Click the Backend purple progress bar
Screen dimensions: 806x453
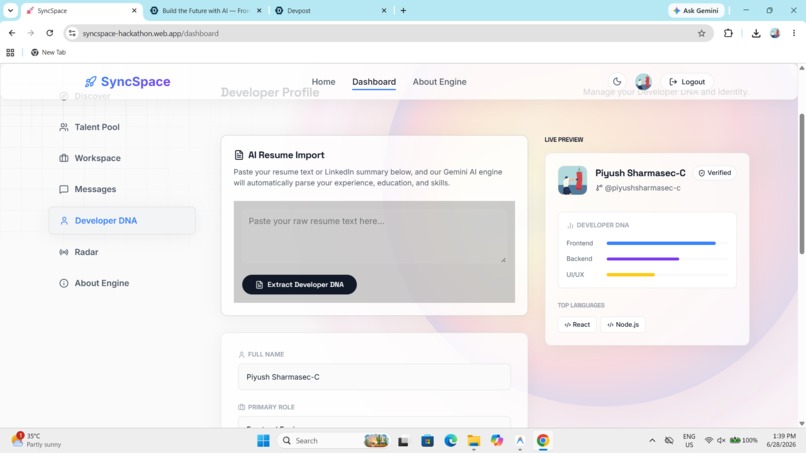(x=643, y=259)
